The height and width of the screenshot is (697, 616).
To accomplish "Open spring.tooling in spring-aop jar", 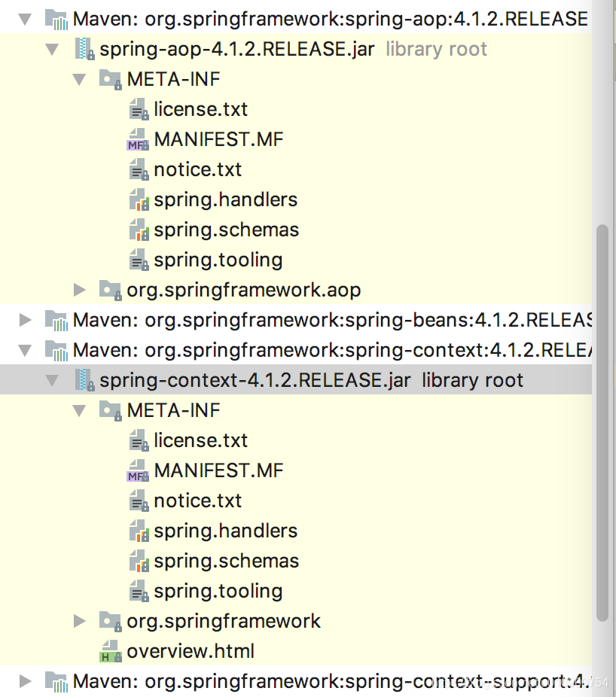I will click(x=218, y=260).
